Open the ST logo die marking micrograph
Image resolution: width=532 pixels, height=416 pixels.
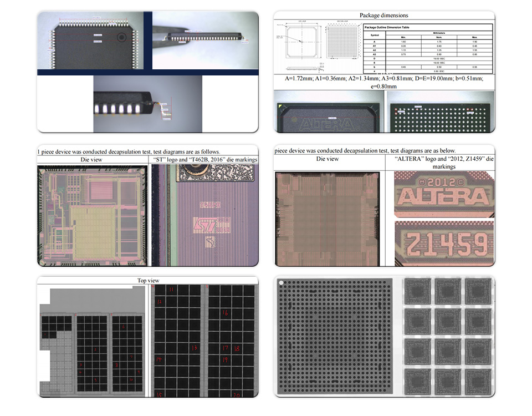(x=205, y=216)
